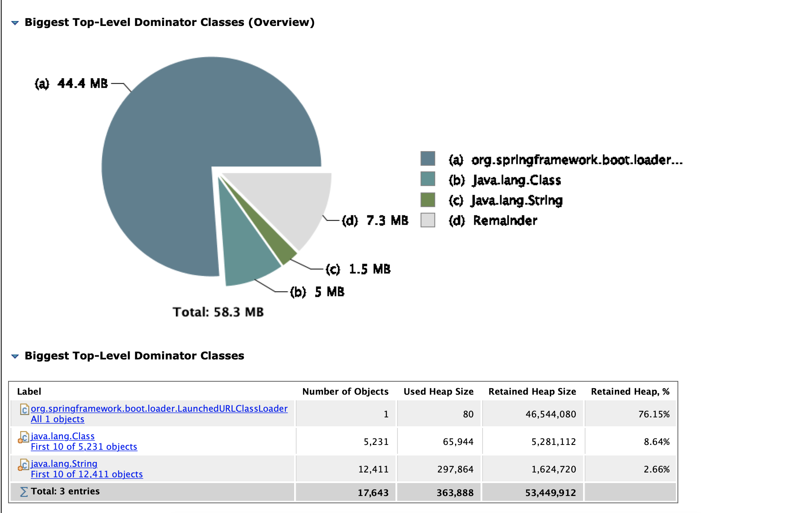Click the 'Total: 58.3 MB' chart caption
This screenshot has height=513, width=812.
(x=218, y=312)
